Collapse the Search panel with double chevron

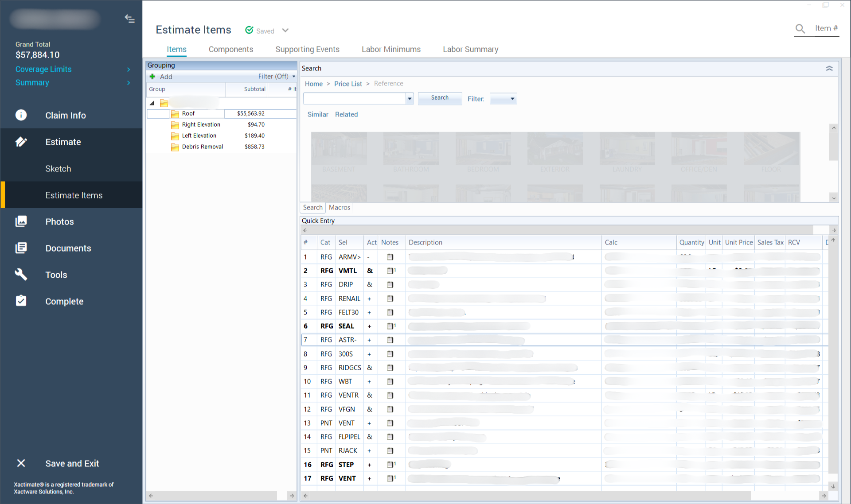point(829,68)
